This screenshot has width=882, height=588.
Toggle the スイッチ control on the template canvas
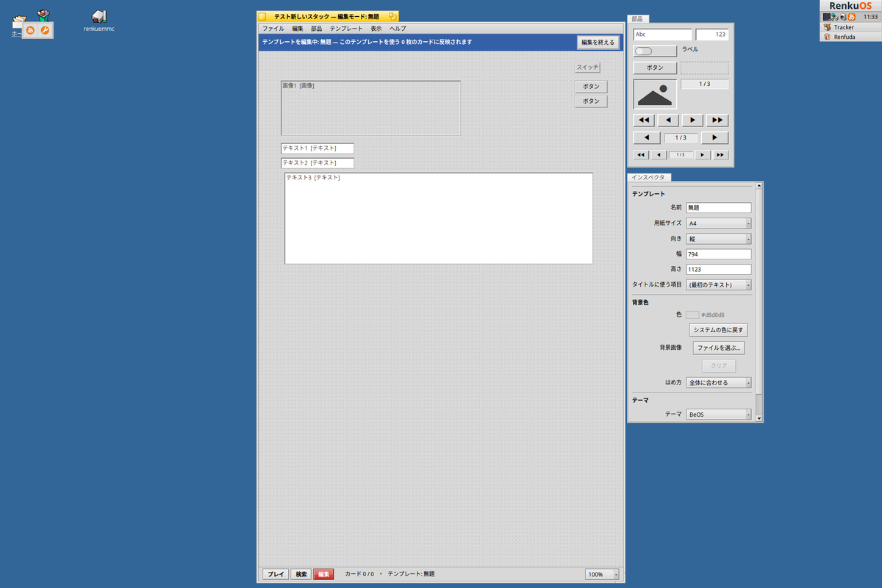[x=587, y=68]
